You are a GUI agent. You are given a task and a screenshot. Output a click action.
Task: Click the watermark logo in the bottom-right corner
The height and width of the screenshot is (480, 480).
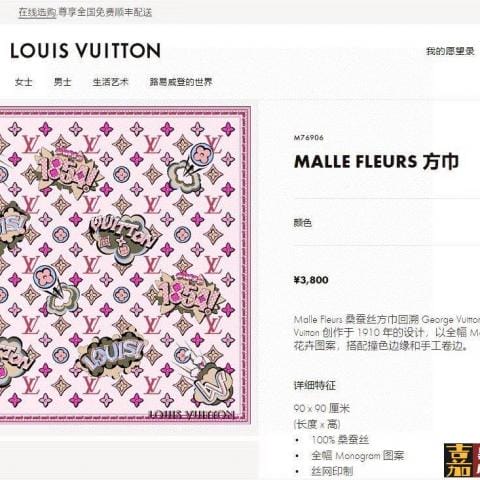[462, 460]
